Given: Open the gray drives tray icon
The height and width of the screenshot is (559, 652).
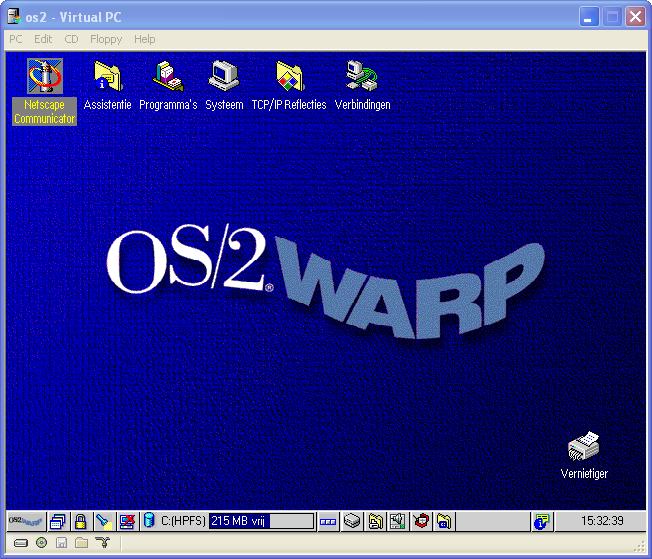Looking at the screenshot, I should point(352,521).
